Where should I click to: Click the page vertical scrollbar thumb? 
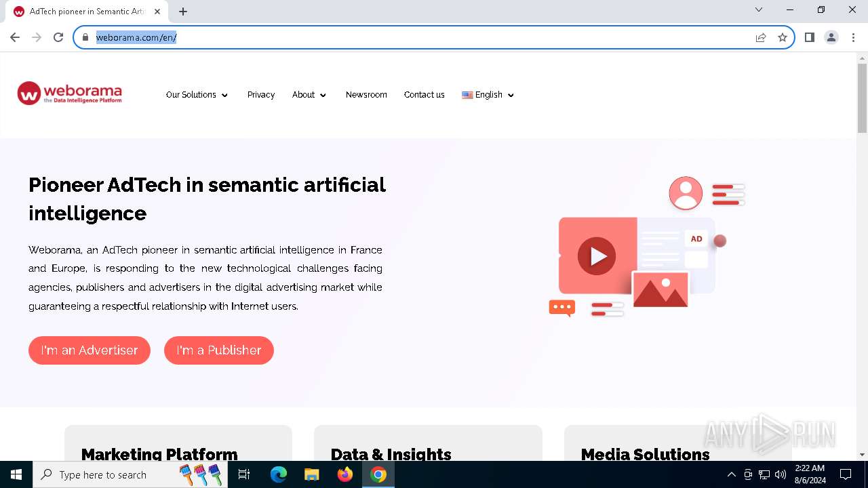(x=862, y=98)
